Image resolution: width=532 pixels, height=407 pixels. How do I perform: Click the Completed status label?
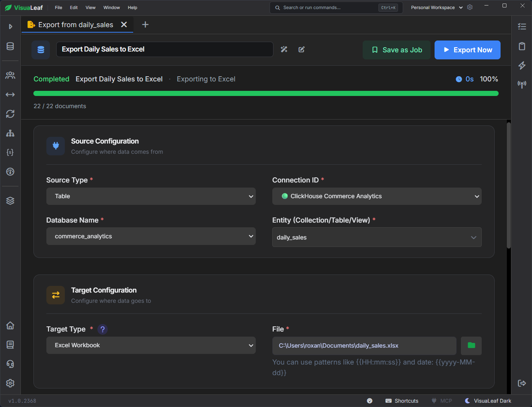[x=51, y=79]
